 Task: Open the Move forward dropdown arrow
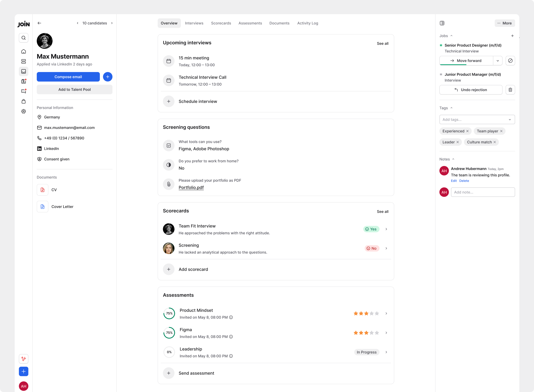pos(498,61)
